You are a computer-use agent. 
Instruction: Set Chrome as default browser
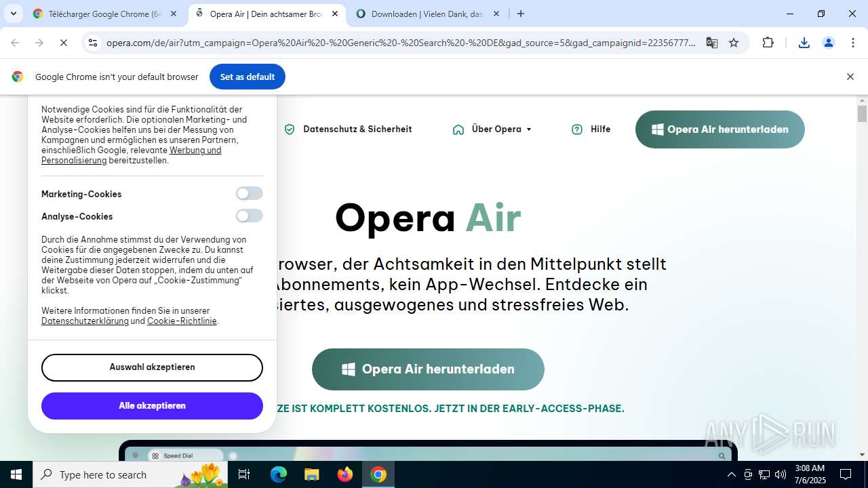pos(248,77)
